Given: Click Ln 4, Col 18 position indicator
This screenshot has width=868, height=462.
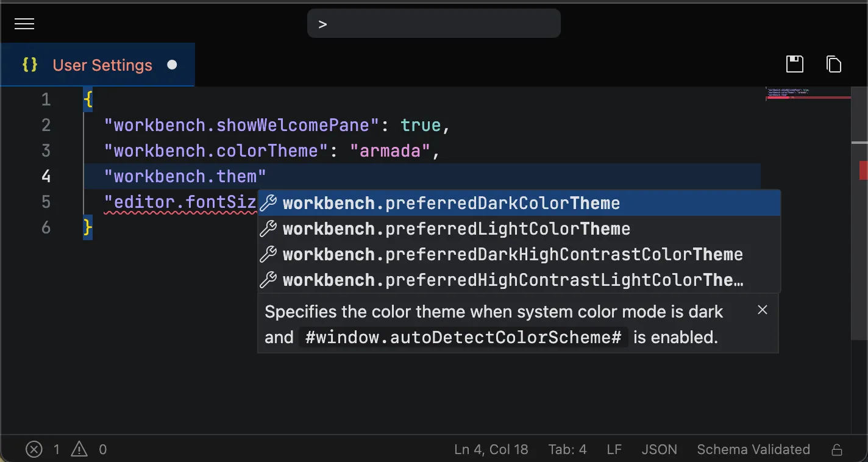Looking at the screenshot, I should (491, 450).
